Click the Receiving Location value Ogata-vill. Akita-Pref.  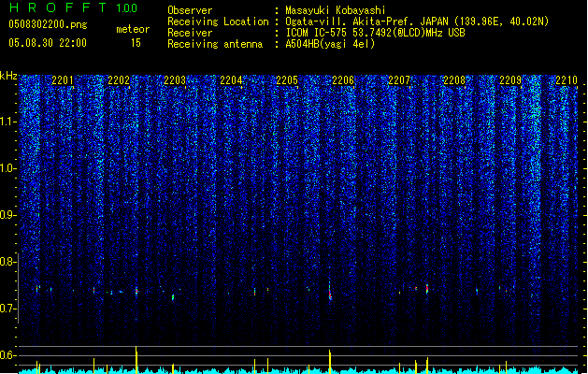pyautogui.click(x=350, y=22)
